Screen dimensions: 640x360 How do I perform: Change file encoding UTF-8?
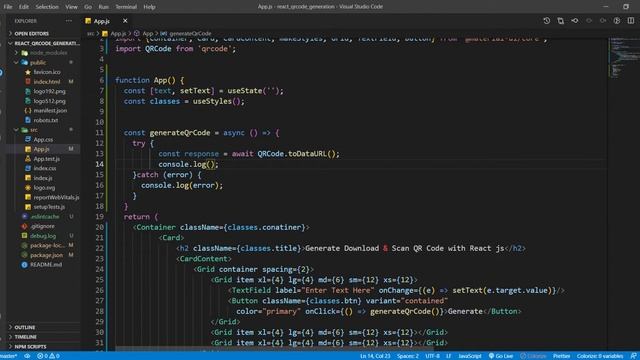433,356
